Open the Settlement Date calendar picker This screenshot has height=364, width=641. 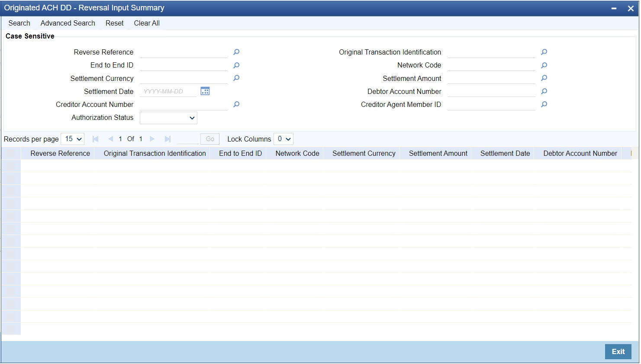pyautogui.click(x=205, y=91)
